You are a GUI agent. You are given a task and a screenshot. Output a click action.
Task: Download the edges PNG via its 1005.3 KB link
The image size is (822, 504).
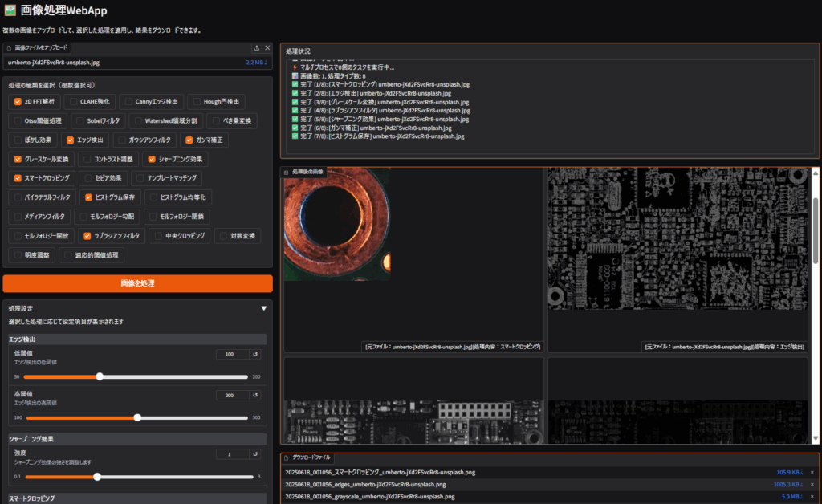click(x=790, y=485)
